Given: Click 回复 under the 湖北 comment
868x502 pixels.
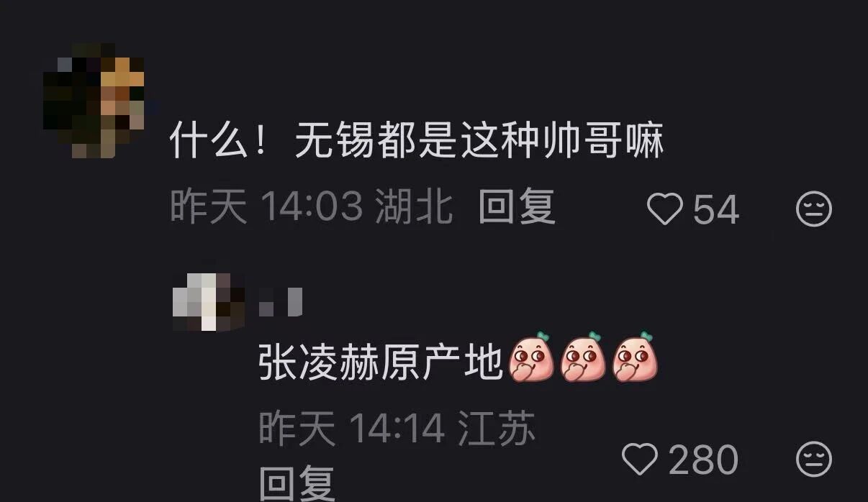Looking at the screenshot, I should click(517, 209).
